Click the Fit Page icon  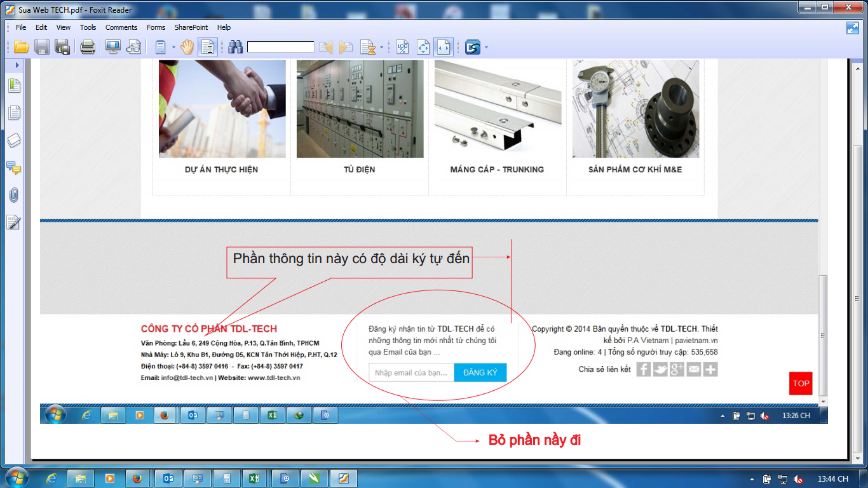[423, 47]
